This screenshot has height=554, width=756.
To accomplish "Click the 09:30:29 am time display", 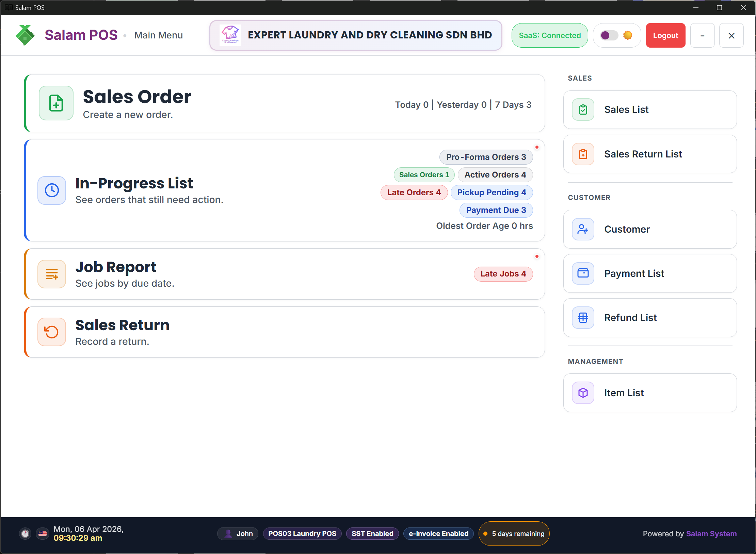I will (78, 538).
